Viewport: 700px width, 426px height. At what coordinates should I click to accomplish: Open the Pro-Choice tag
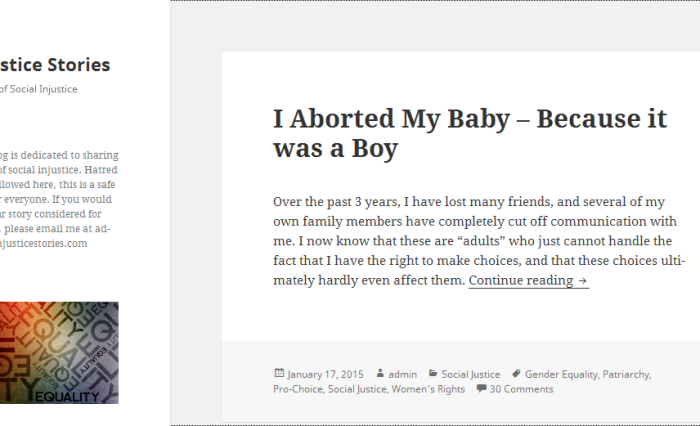(298, 389)
